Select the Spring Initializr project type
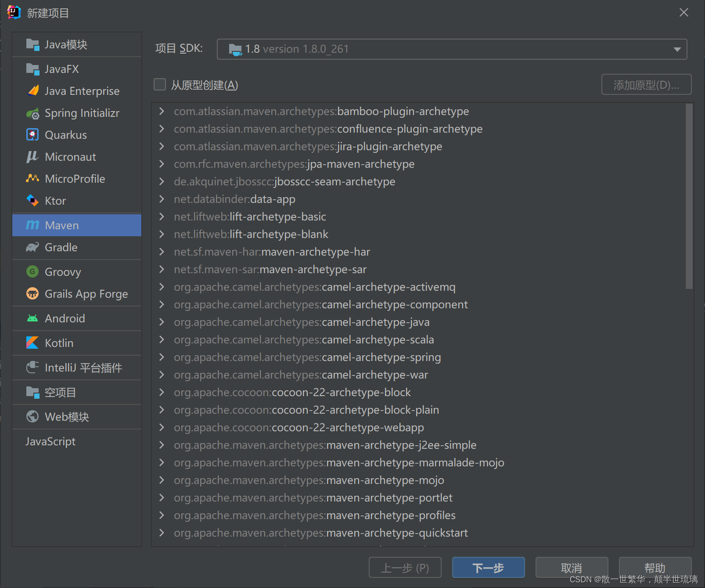 (x=77, y=113)
